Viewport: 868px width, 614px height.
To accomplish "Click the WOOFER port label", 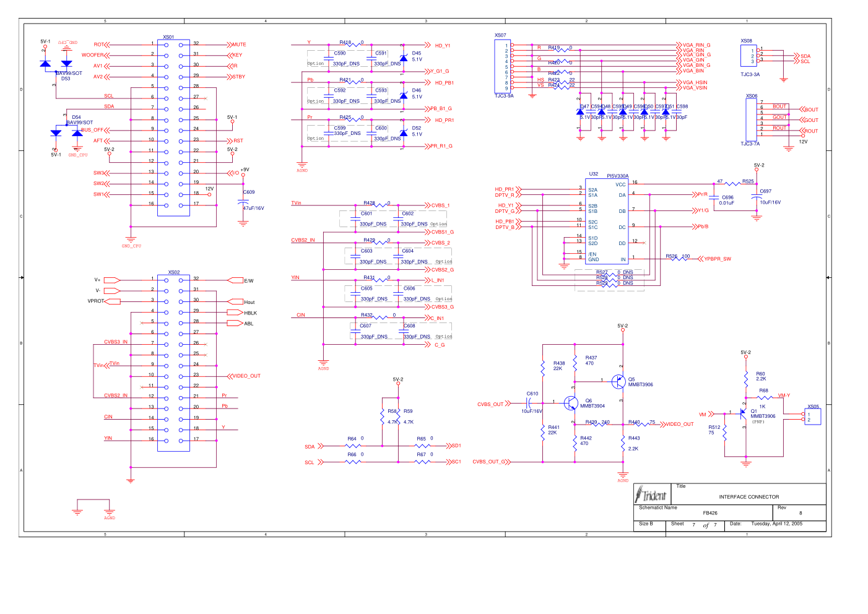I will pos(93,55).
